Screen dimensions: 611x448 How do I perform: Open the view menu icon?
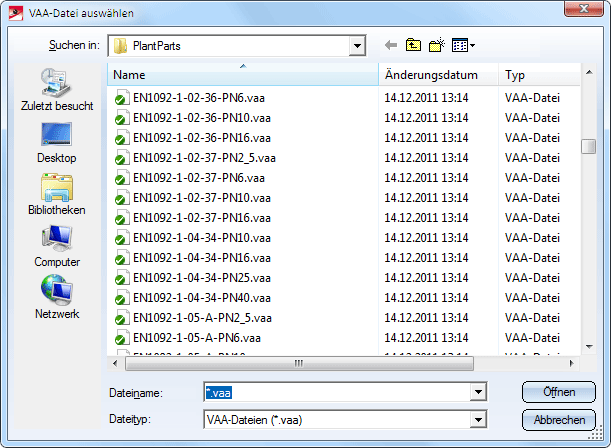(463, 45)
